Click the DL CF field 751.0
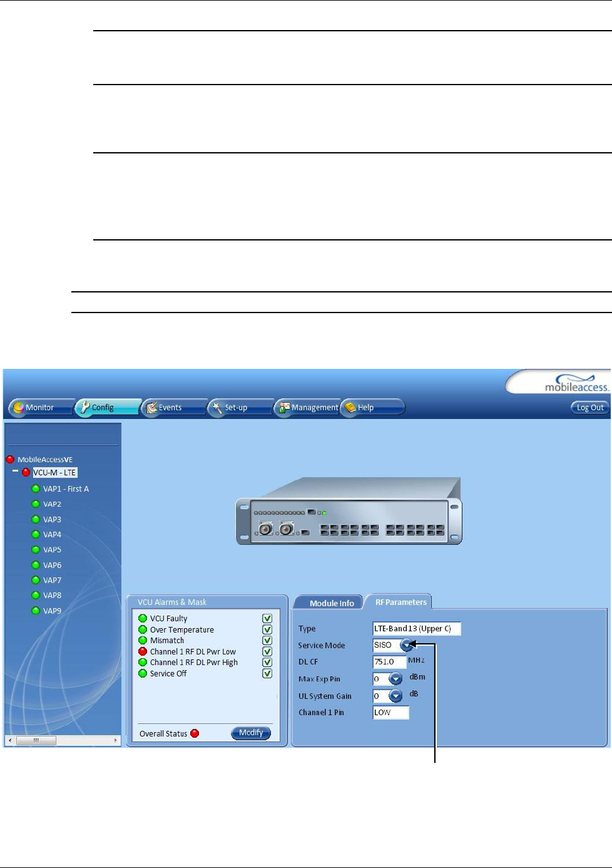Image resolution: width=612 pixels, height=868 pixels. 389,662
